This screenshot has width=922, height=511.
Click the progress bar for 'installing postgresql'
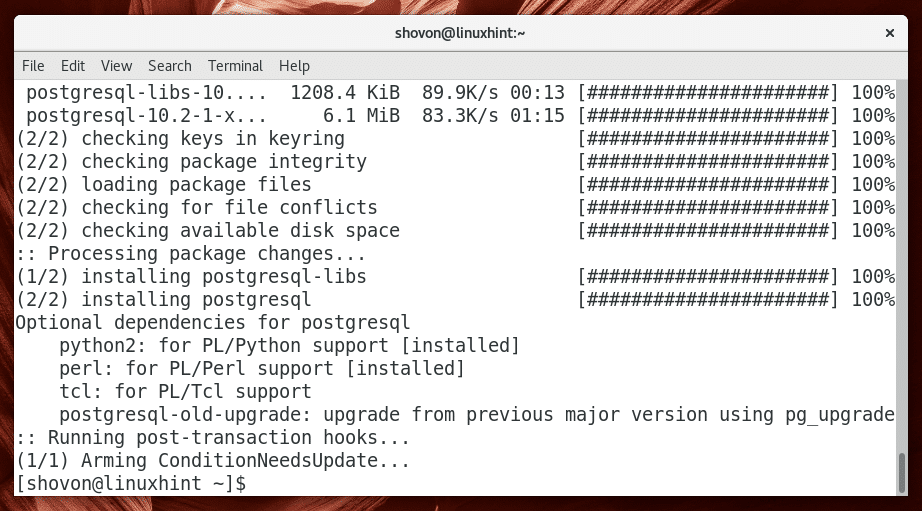708,300
